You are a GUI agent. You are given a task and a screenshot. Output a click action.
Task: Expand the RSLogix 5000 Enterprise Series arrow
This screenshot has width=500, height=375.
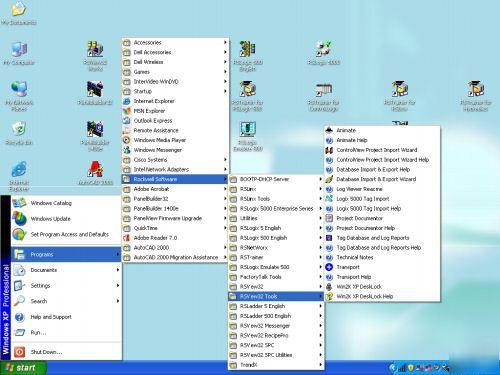coord(320,208)
